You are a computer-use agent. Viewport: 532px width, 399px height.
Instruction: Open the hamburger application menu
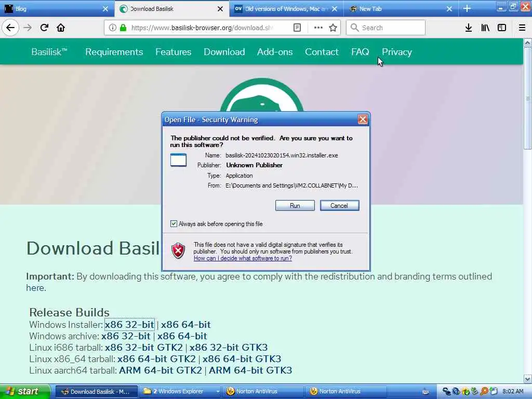coord(522,28)
